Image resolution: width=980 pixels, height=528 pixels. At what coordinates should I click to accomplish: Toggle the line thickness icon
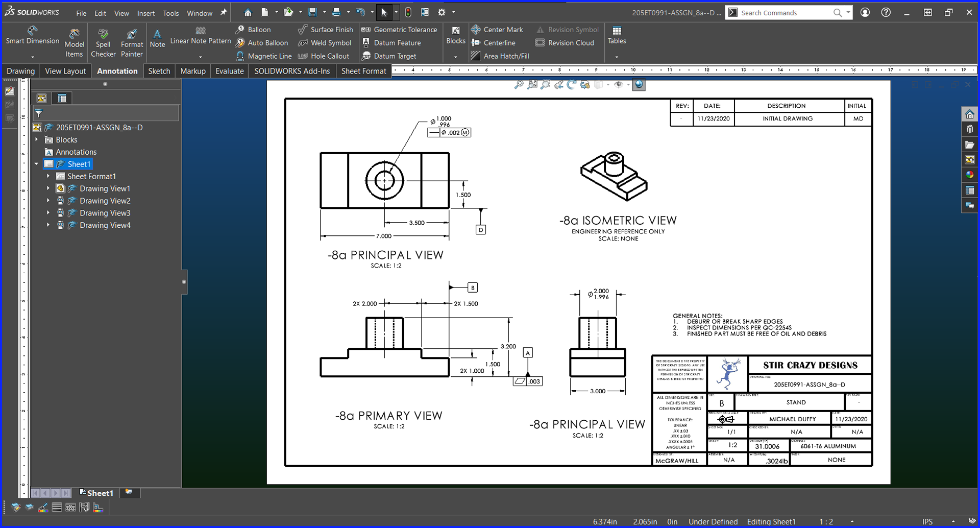point(57,507)
